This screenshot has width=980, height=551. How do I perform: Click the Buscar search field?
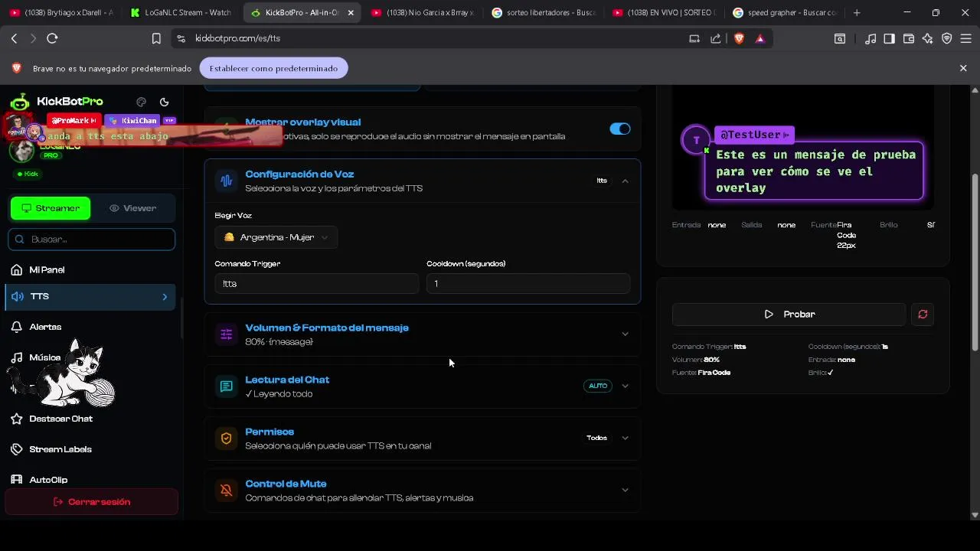click(92, 240)
